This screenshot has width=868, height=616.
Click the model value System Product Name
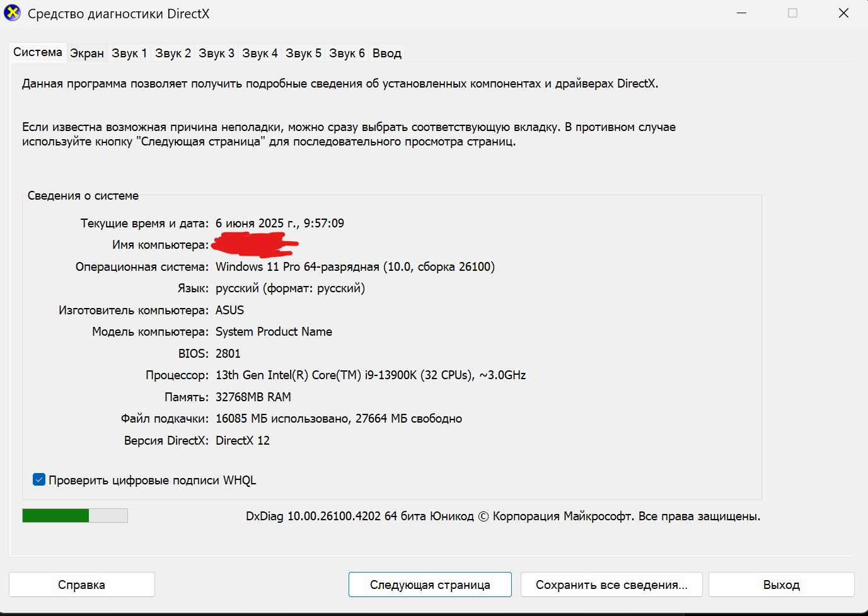coord(274,332)
